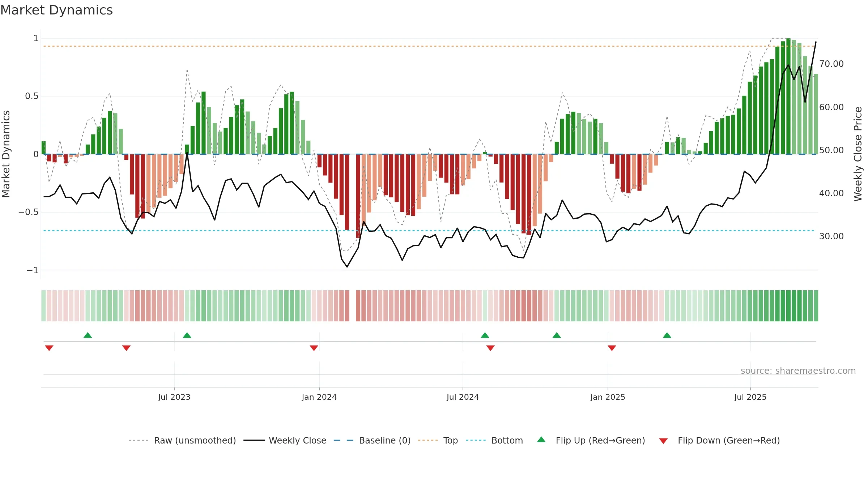The height and width of the screenshot is (488, 868).
Task: Select the green flip-up marker just after Jul 2023
Action: coord(187,335)
